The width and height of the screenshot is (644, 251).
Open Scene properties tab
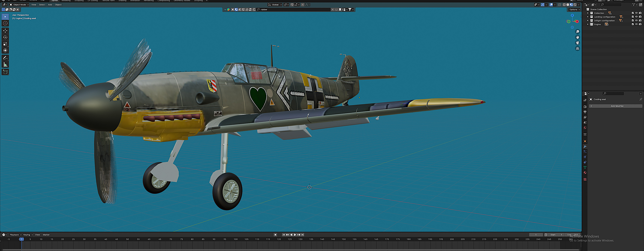click(x=585, y=122)
